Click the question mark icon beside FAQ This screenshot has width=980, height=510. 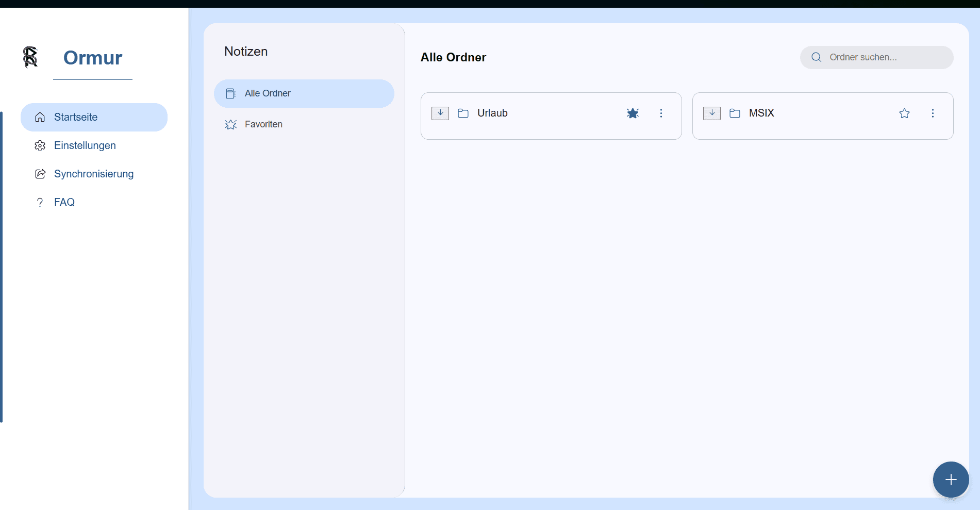(40, 202)
